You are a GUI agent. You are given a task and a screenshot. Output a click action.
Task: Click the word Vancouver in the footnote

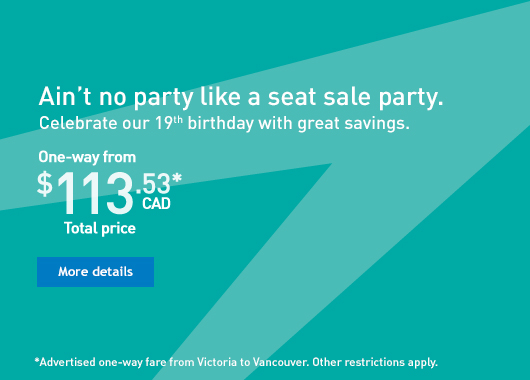pos(281,362)
